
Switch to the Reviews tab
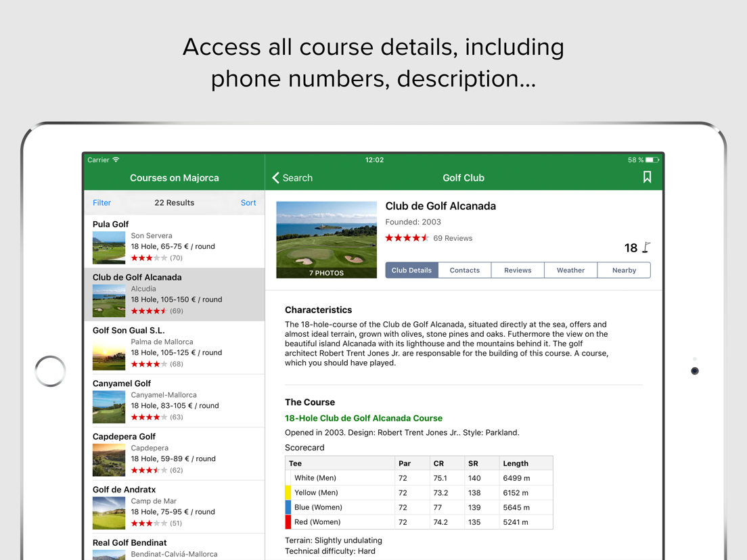point(518,270)
